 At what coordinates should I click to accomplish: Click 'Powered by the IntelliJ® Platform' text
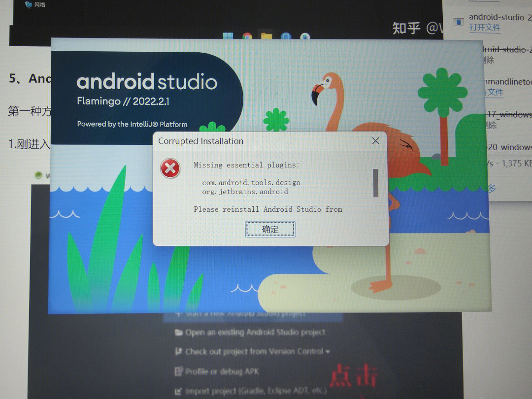point(132,124)
